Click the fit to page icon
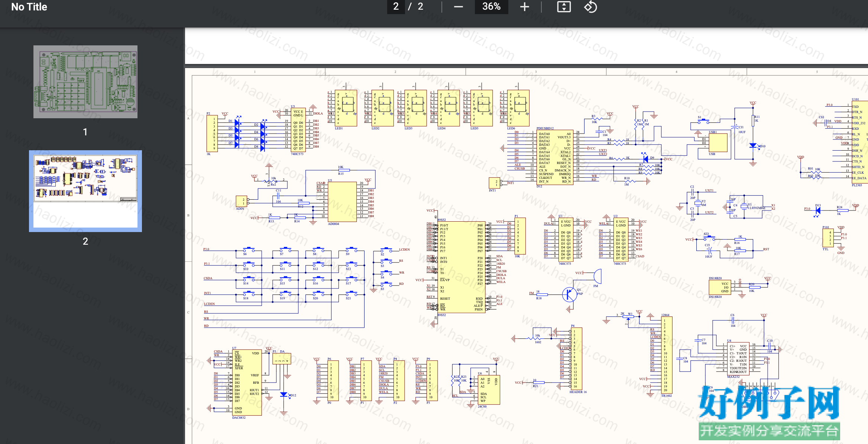Screen dimensions: 868x444 [564, 7]
